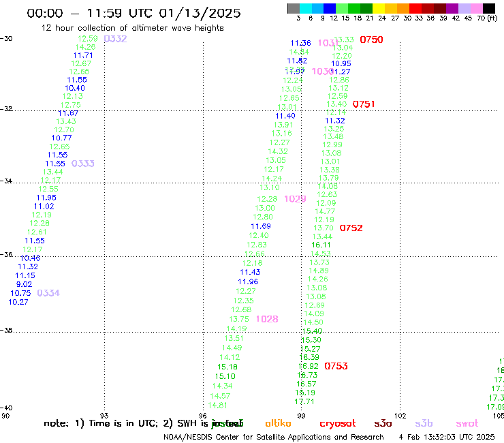504x443 pixels.
Task: Click the latitude axis label -34
Action: click(6, 181)
